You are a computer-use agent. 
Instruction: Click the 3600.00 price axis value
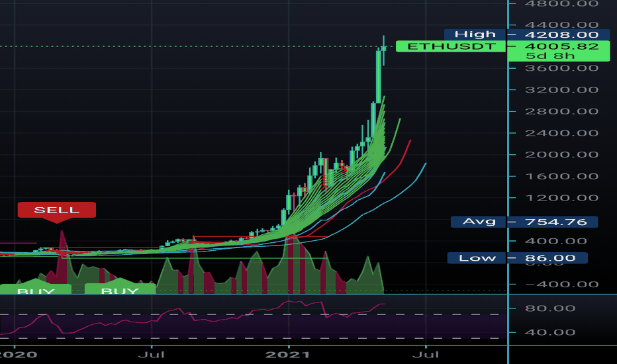561,68
